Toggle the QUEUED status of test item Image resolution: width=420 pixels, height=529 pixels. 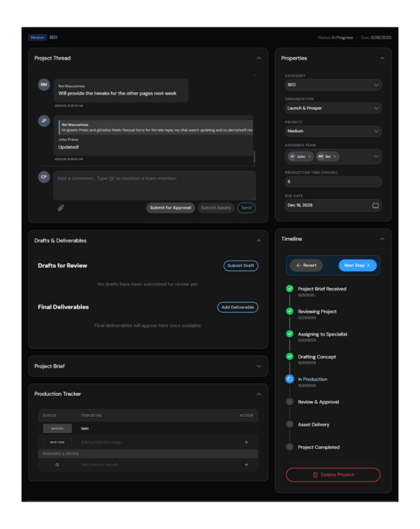pos(57,428)
